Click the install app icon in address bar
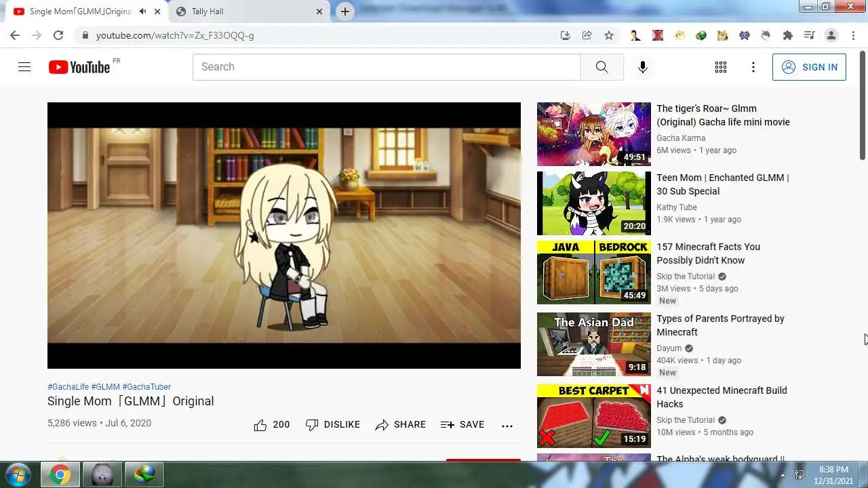868x488 pixels. [x=566, y=35]
